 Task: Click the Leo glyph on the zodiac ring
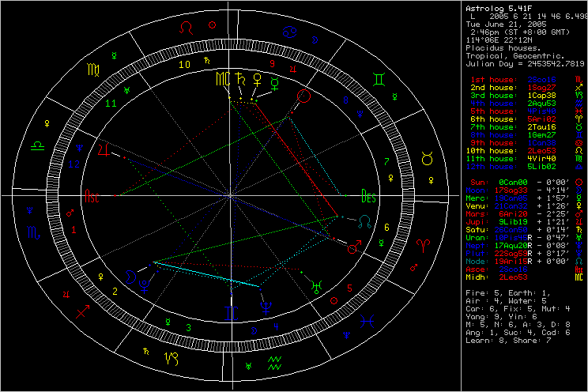coord(186,28)
